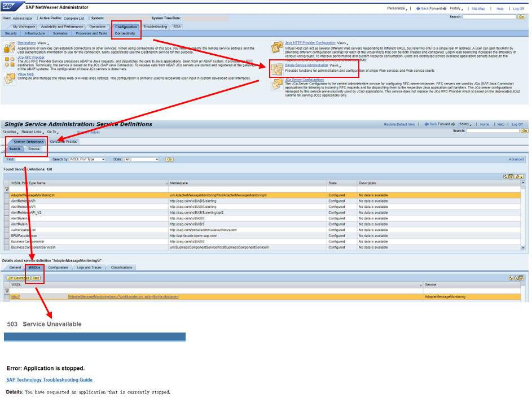Screen dimensions: 532x402
Task: Select the AuthorizationList row selector
Action: 6,230
